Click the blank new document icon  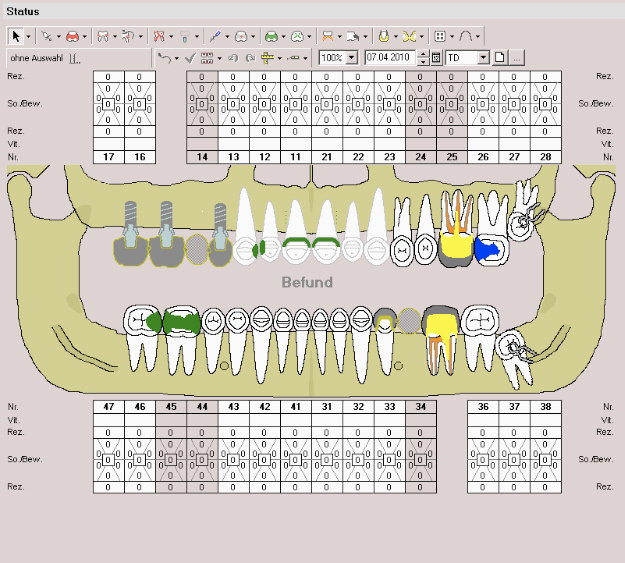500,58
